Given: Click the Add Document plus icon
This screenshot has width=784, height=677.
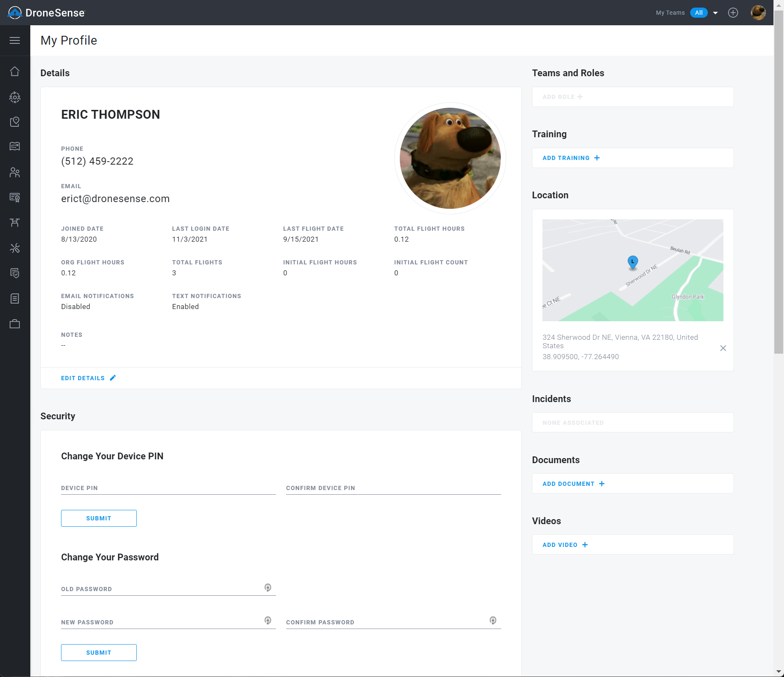Looking at the screenshot, I should click(602, 484).
